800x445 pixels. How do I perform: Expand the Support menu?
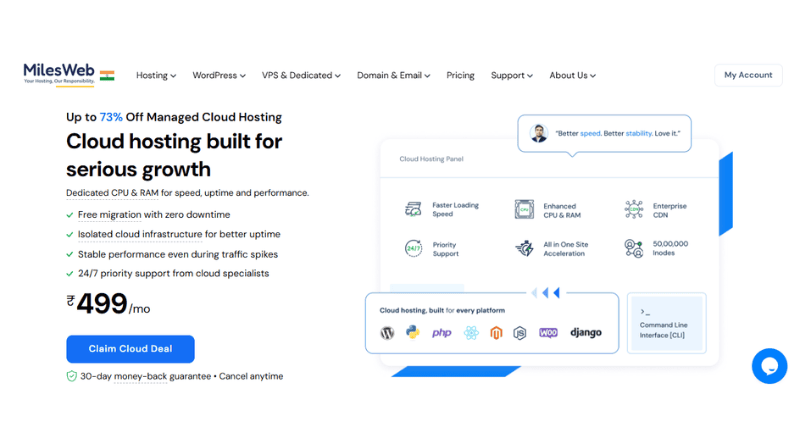pos(512,76)
